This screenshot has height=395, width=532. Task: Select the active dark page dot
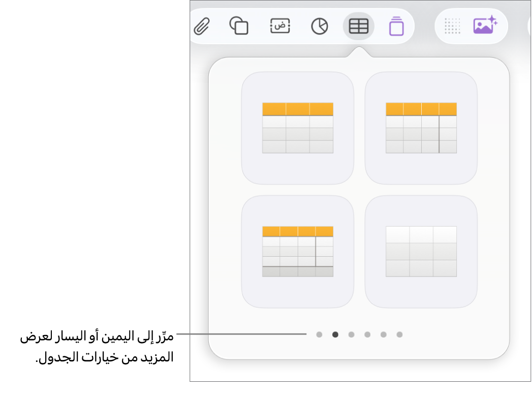(x=335, y=335)
